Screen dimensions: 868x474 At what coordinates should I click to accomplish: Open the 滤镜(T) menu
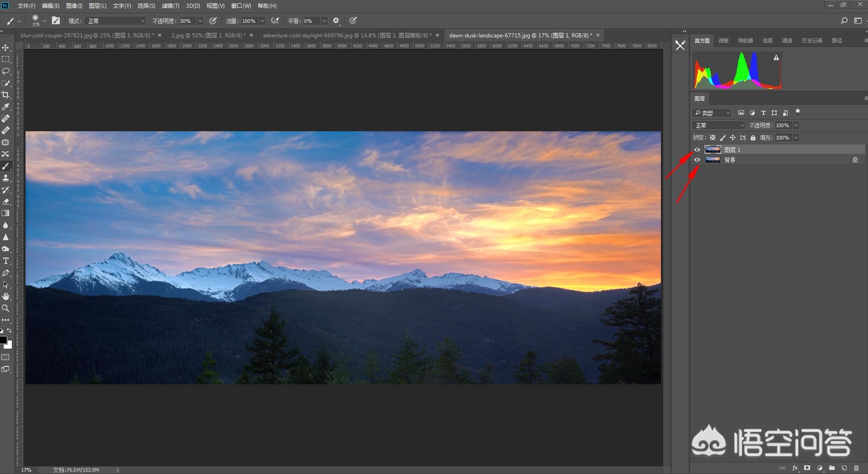(x=170, y=6)
